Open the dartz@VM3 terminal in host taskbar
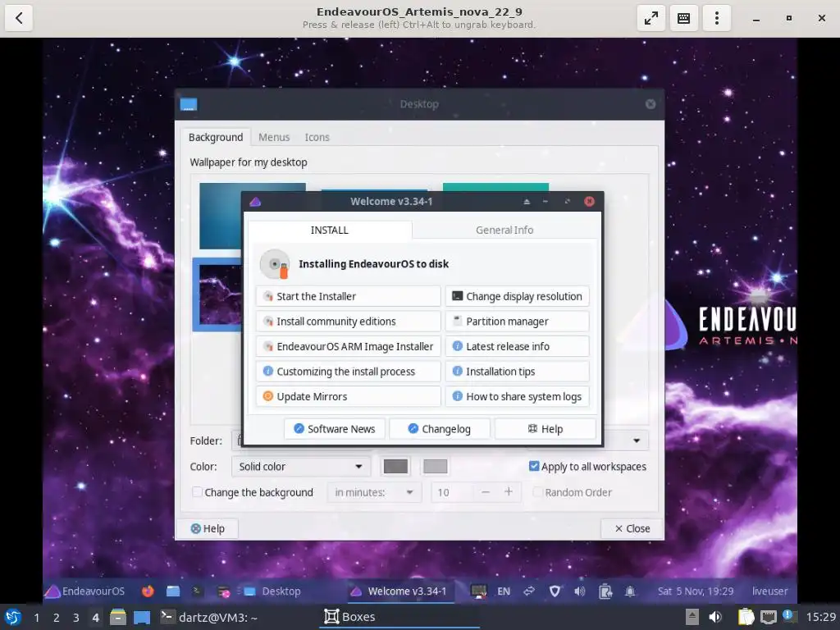Screen dimensions: 840x630 [209, 617]
